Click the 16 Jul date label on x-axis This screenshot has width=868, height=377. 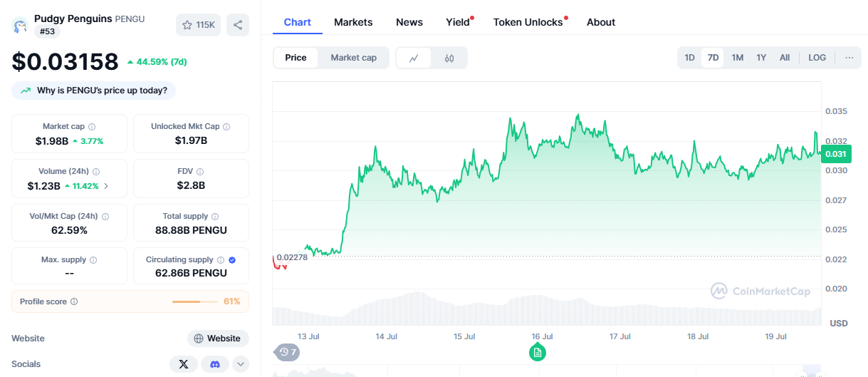[x=542, y=336]
